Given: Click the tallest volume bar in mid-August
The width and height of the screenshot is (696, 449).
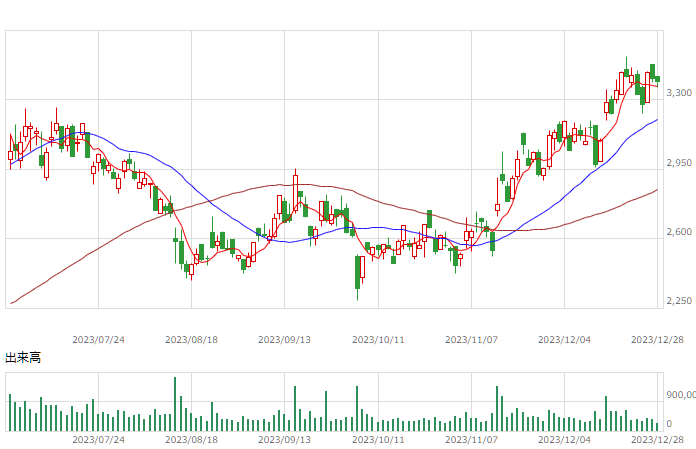Looking at the screenshot, I should pyautogui.click(x=175, y=404).
